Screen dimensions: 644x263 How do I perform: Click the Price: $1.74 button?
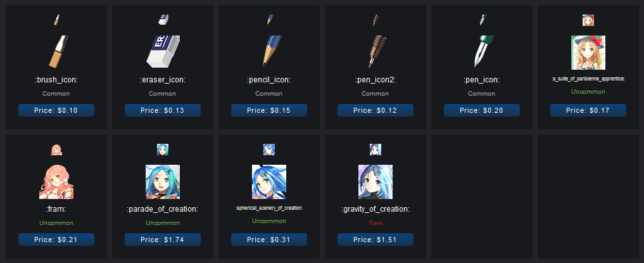tap(163, 240)
